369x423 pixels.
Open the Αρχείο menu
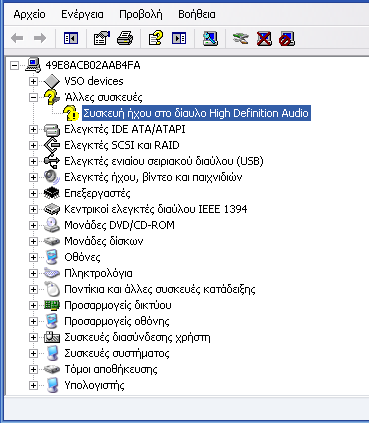click(29, 14)
